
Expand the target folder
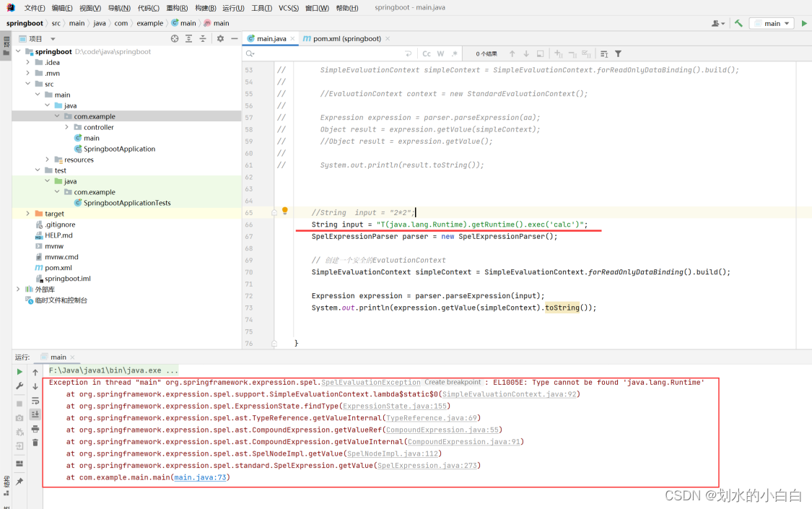click(x=28, y=213)
